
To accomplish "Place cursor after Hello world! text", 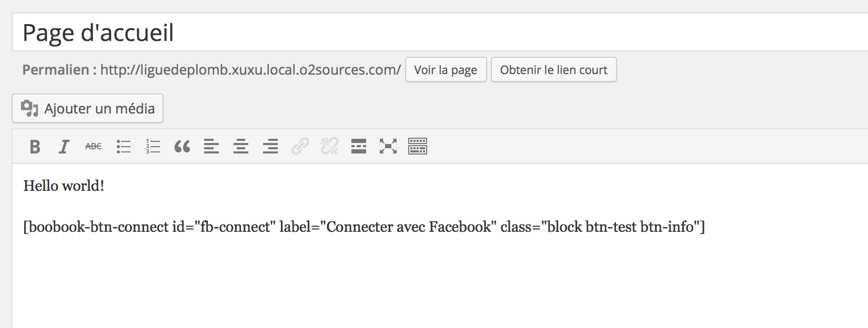I will (105, 186).
